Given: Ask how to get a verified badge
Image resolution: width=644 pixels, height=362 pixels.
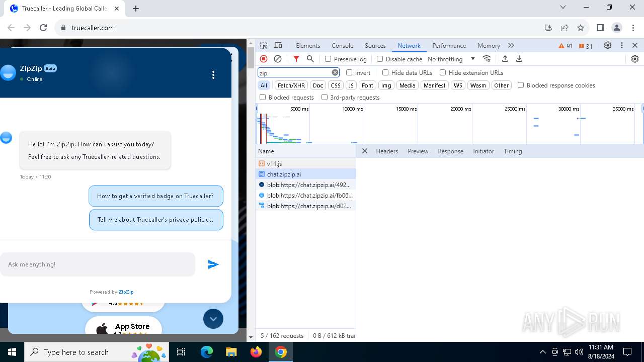Looking at the screenshot, I should tap(155, 196).
